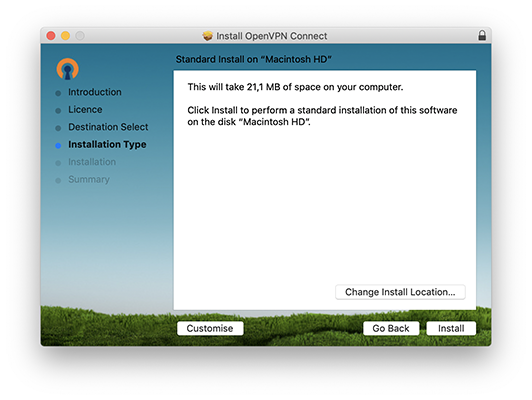Click the blue bullet beside Installation Type
Screen dimensions: 532x400
tap(58, 146)
